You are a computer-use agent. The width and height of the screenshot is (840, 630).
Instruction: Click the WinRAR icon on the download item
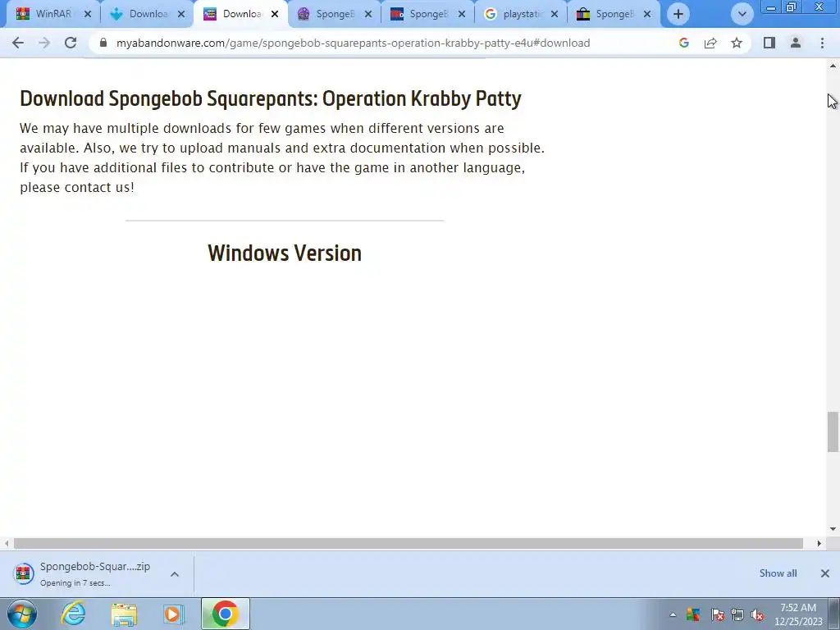[x=23, y=573]
